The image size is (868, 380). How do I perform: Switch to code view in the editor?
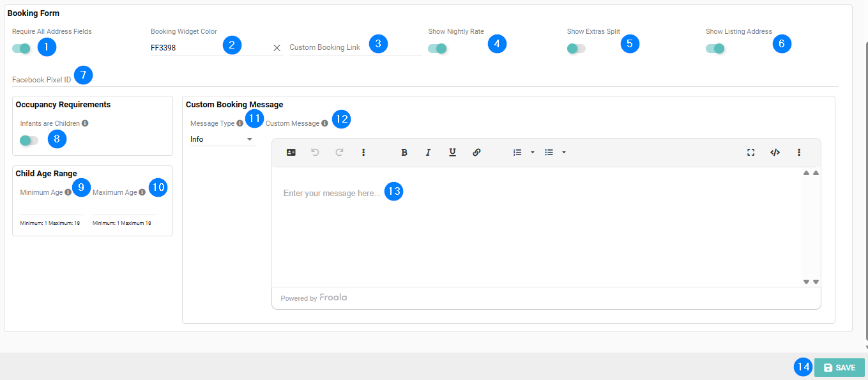(x=775, y=153)
